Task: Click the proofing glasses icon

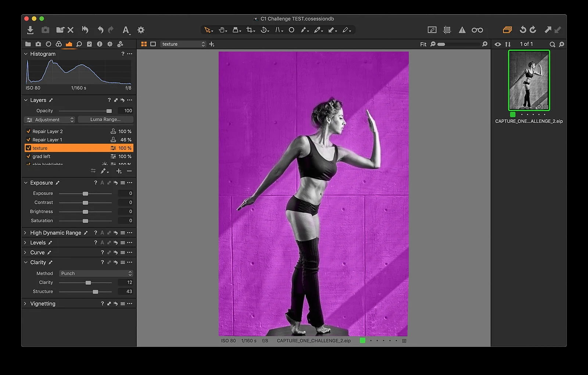Action: (x=477, y=30)
